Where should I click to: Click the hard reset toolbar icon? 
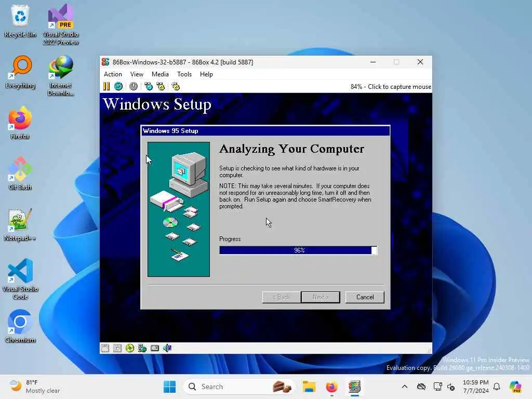(x=118, y=87)
